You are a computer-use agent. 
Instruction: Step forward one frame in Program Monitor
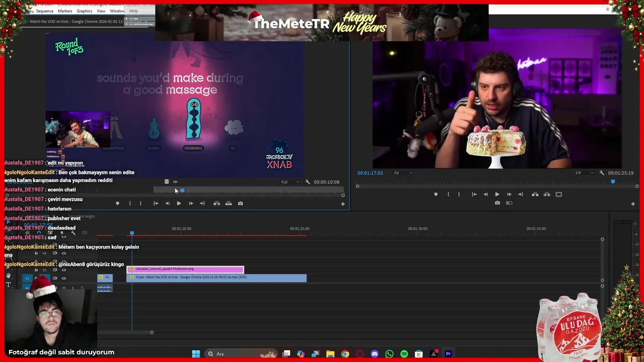[x=509, y=195]
